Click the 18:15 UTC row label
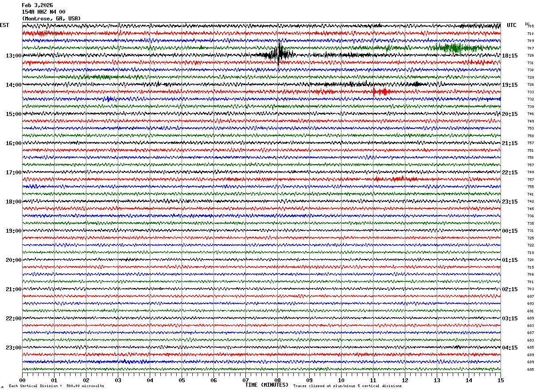The width and height of the screenshot is (536, 392). 510,56
